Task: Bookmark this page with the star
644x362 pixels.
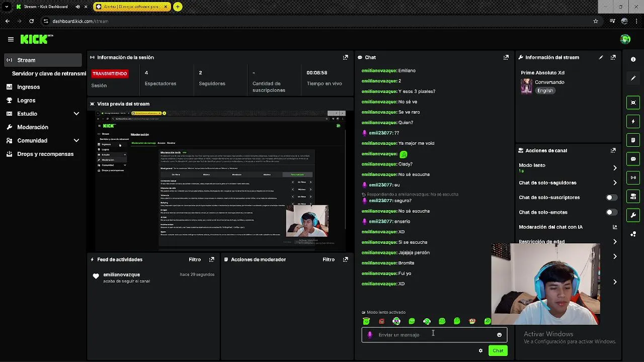Action: coord(596,21)
